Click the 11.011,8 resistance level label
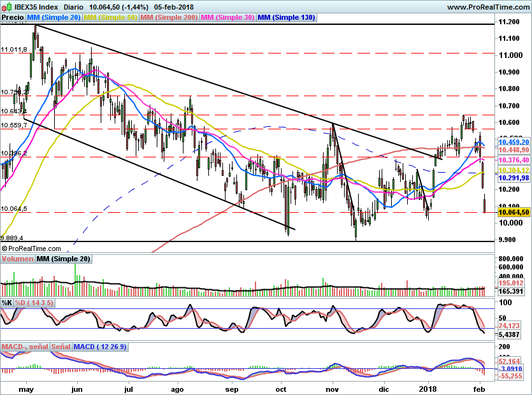This screenshot has height=395, width=532. point(14,50)
